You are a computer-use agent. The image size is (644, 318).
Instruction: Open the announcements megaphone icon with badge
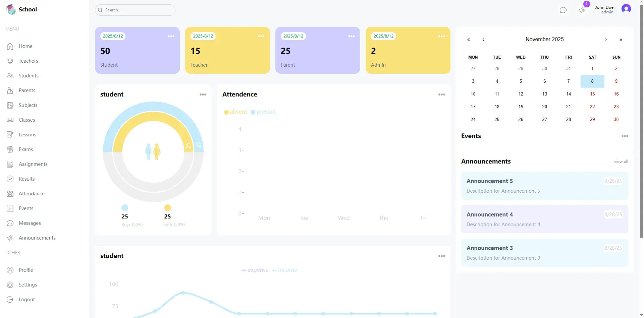pyautogui.click(x=582, y=10)
